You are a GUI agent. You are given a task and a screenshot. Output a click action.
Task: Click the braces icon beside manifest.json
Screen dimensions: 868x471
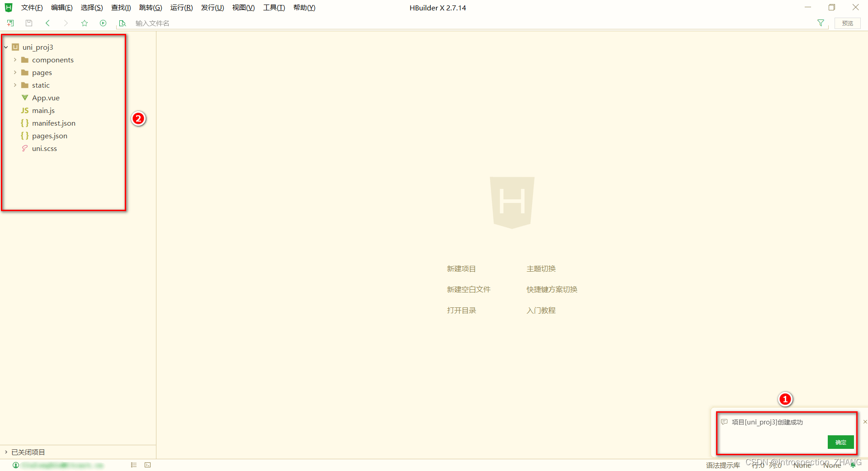25,123
